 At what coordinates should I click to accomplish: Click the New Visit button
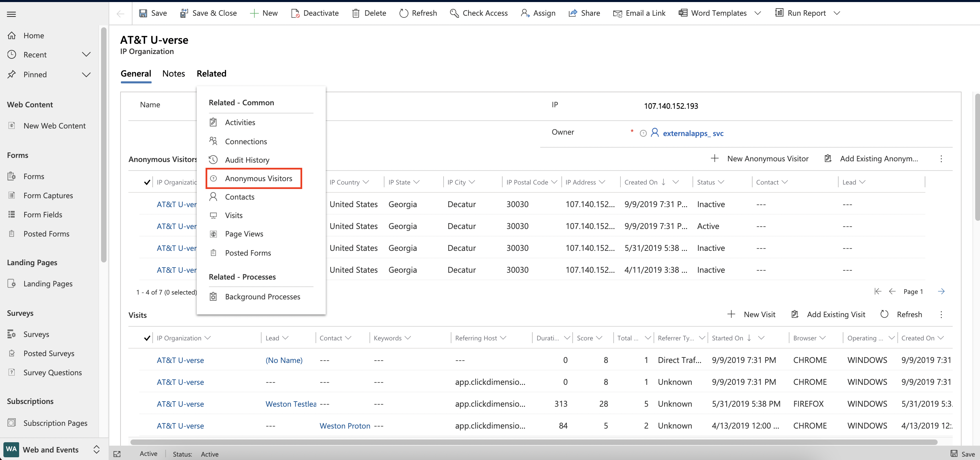[751, 314]
